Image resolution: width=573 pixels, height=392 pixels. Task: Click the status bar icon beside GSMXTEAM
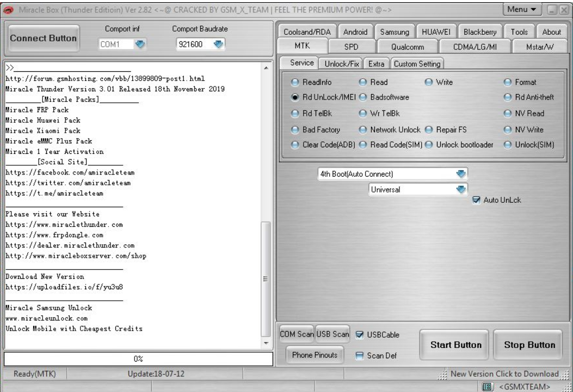click(x=488, y=386)
